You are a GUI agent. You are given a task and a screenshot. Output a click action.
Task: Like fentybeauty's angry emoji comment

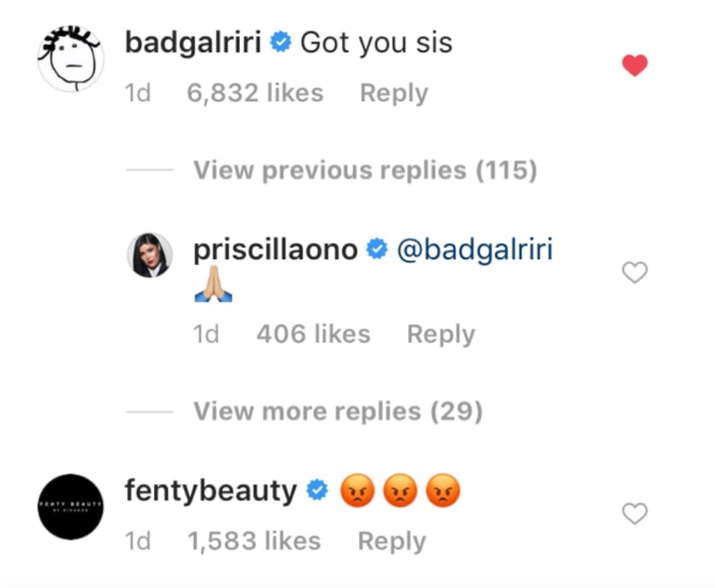pos(634,514)
